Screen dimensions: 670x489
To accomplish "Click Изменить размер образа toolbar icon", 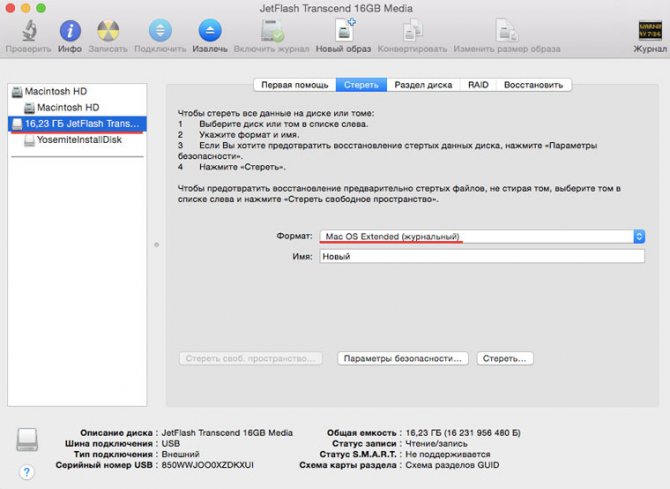I will [x=507, y=31].
